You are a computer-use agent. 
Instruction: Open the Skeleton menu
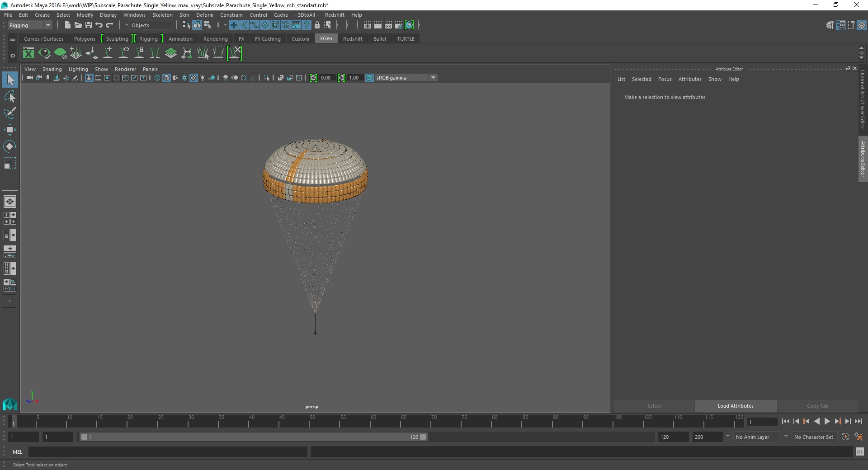click(x=162, y=15)
